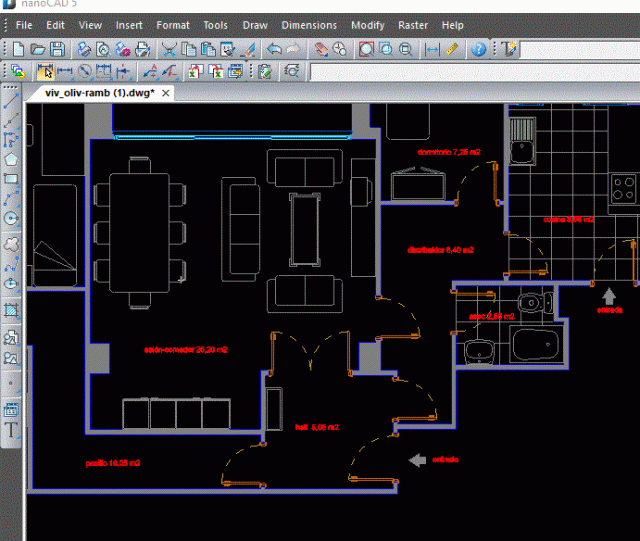
Task: Click the Undo arrow icon
Action: [x=273, y=48]
